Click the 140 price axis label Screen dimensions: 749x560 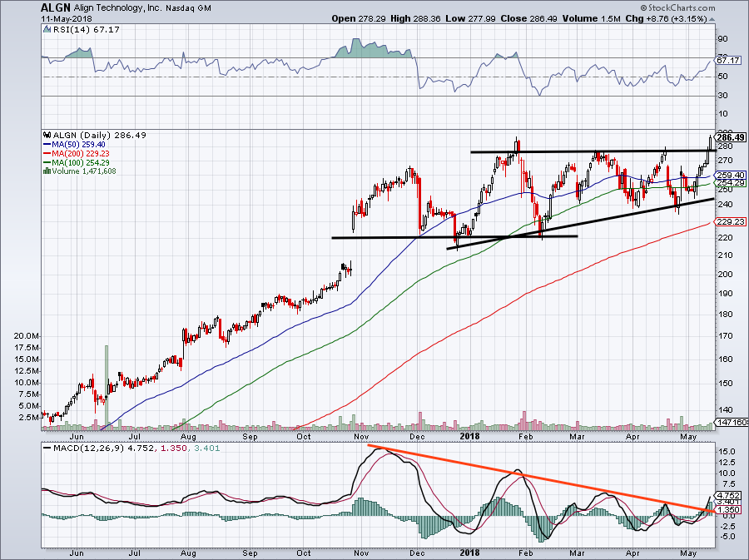(725, 409)
